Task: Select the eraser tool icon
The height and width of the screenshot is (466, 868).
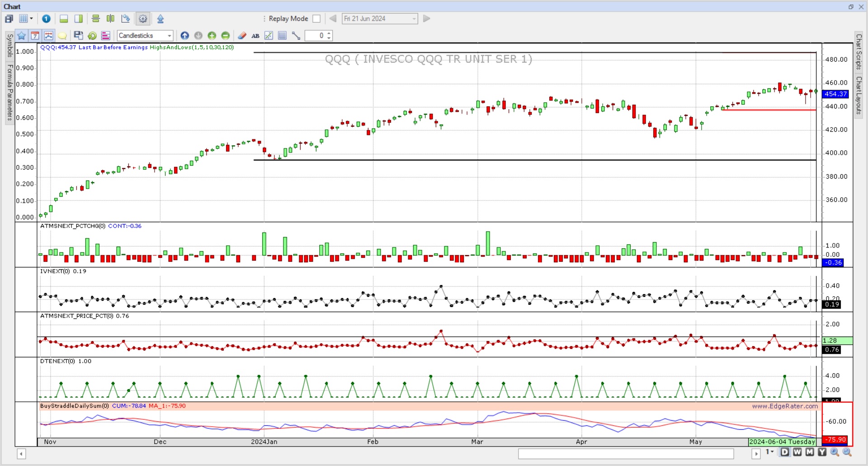Action: pos(242,35)
